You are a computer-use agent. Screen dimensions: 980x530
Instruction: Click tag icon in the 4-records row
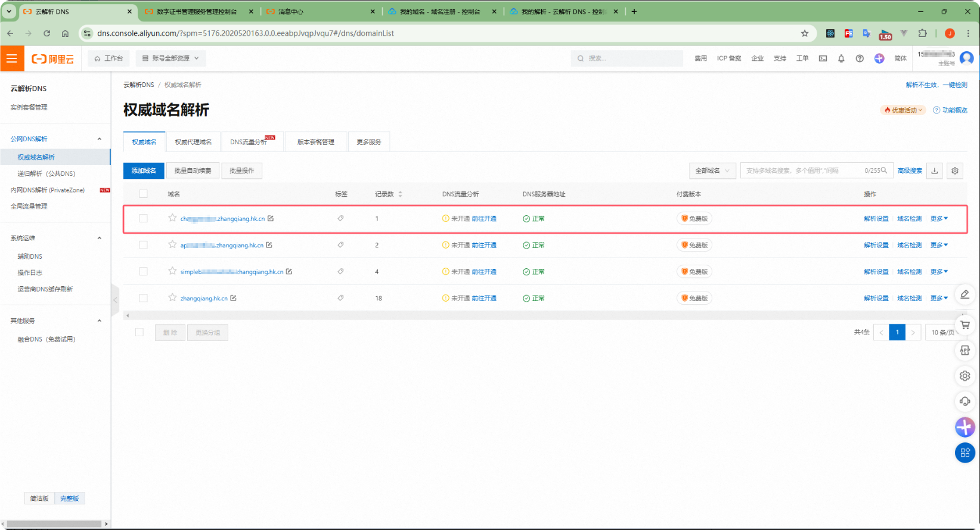(x=340, y=271)
